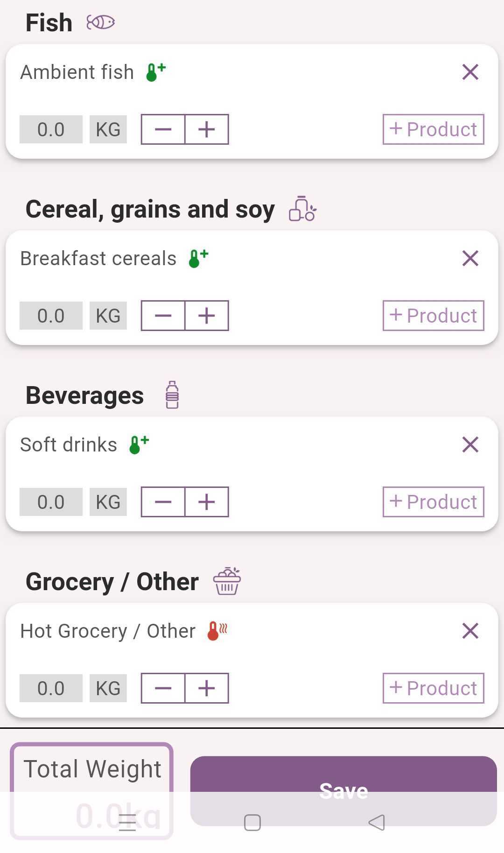Remove the Ambient fish item
504x853 pixels.
(x=470, y=72)
